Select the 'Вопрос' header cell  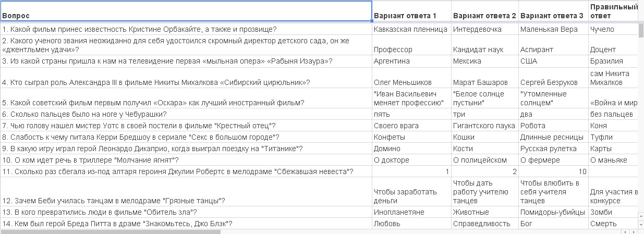click(x=186, y=11)
